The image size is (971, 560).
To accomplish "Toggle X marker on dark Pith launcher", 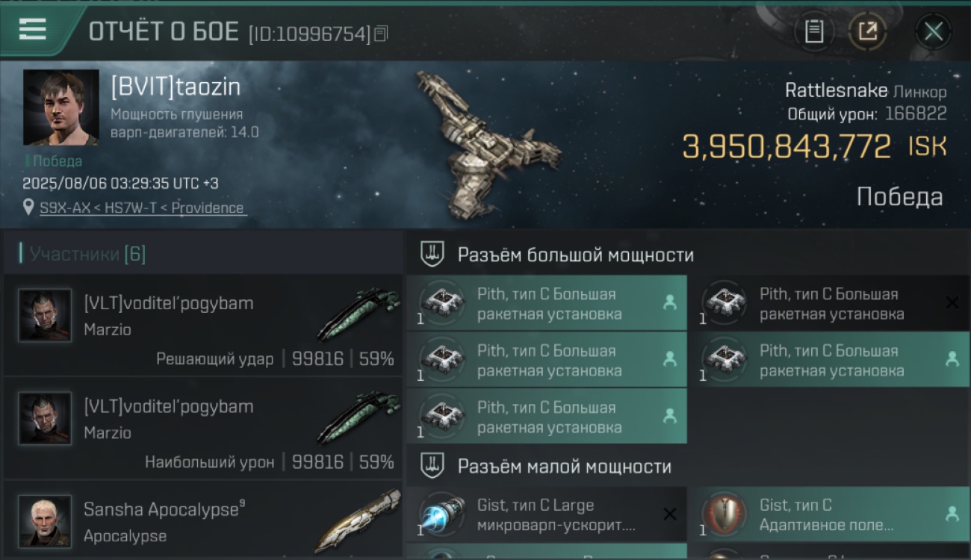I will [952, 302].
